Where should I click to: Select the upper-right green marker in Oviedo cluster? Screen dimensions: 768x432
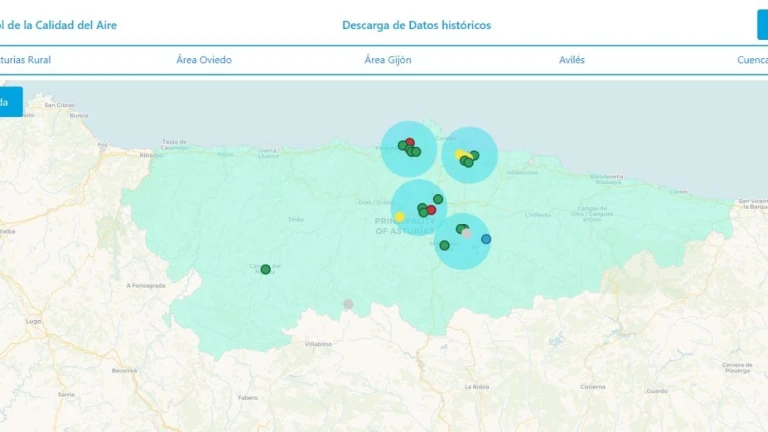pyautogui.click(x=438, y=199)
